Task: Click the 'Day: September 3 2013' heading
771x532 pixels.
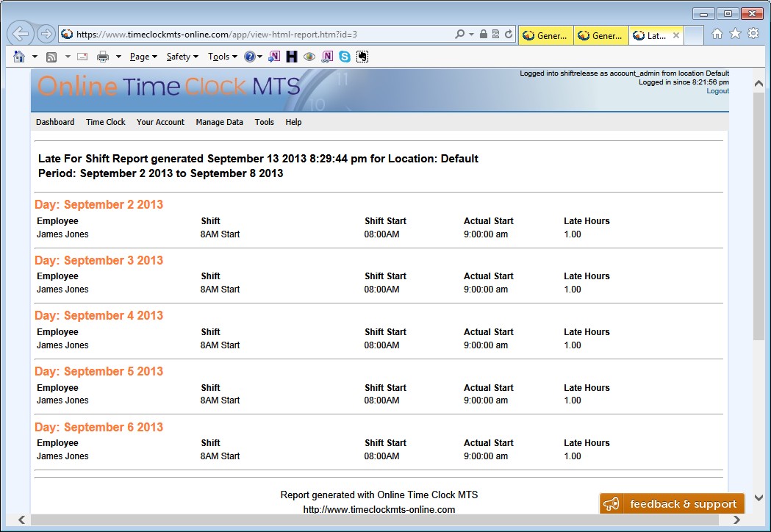Action: point(98,260)
